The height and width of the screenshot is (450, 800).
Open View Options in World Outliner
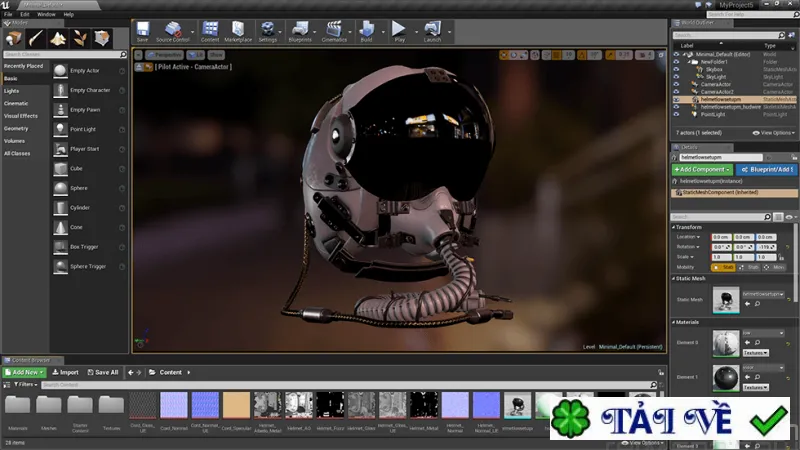773,133
